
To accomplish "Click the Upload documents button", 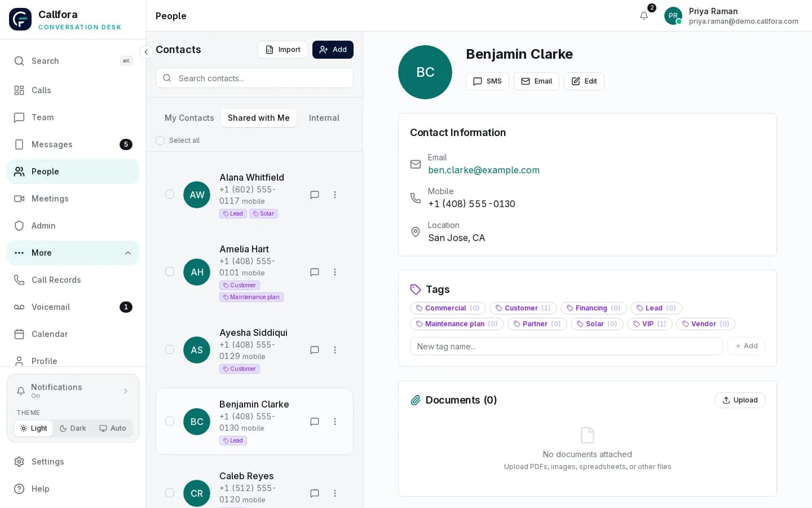I will pyautogui.click(x=740, y=400).
